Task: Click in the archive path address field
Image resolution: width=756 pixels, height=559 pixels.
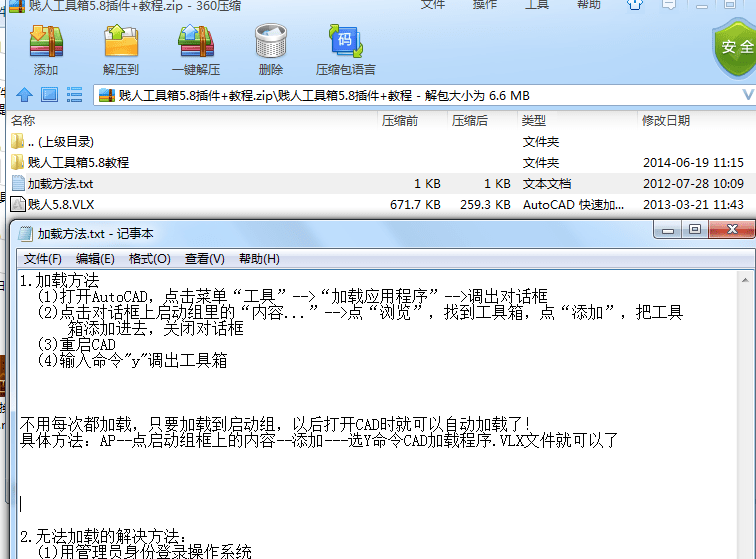Action: pos(424,95)
